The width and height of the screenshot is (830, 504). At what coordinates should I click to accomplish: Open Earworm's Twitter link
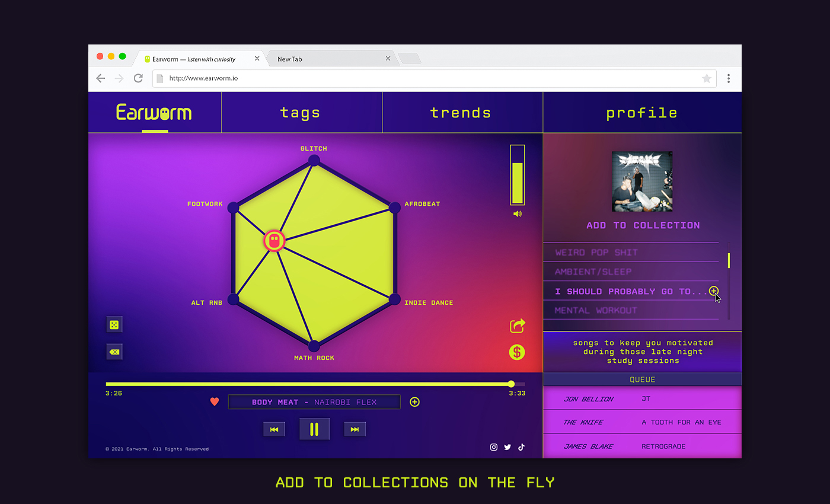(507, 447)
